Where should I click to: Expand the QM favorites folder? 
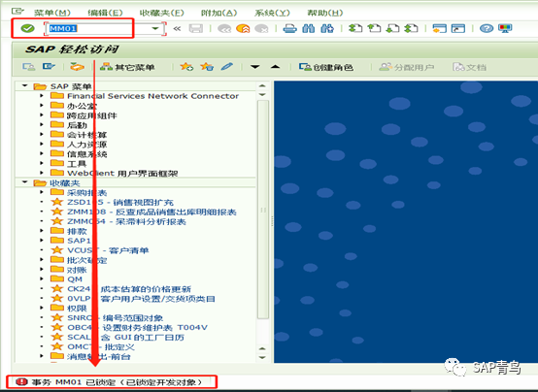(42, 278)
